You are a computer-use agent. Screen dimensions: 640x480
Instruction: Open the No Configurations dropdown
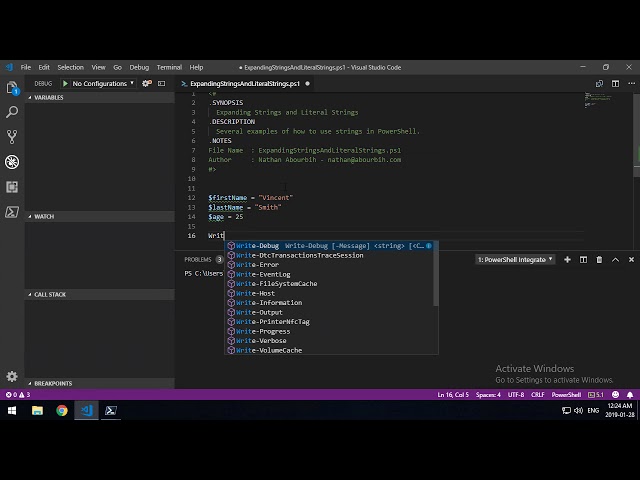103,83
